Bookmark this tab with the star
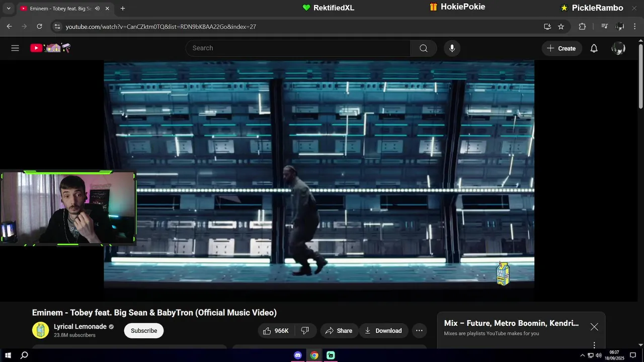 561,27
